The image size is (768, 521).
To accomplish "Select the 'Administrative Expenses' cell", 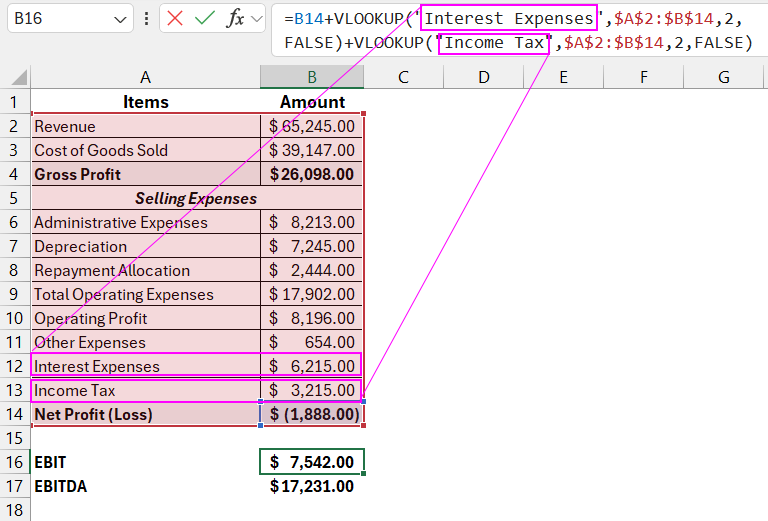I will pos(145,222).
